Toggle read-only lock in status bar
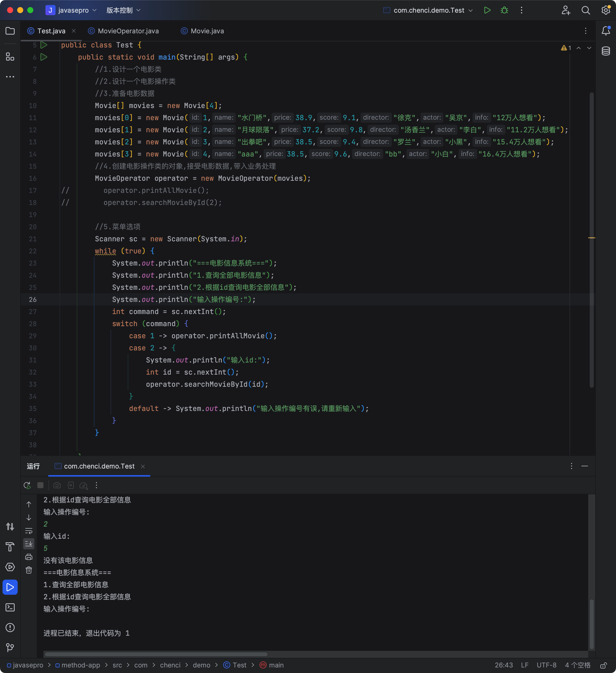This screenshot has width=616, height=673. pos(603,665)
